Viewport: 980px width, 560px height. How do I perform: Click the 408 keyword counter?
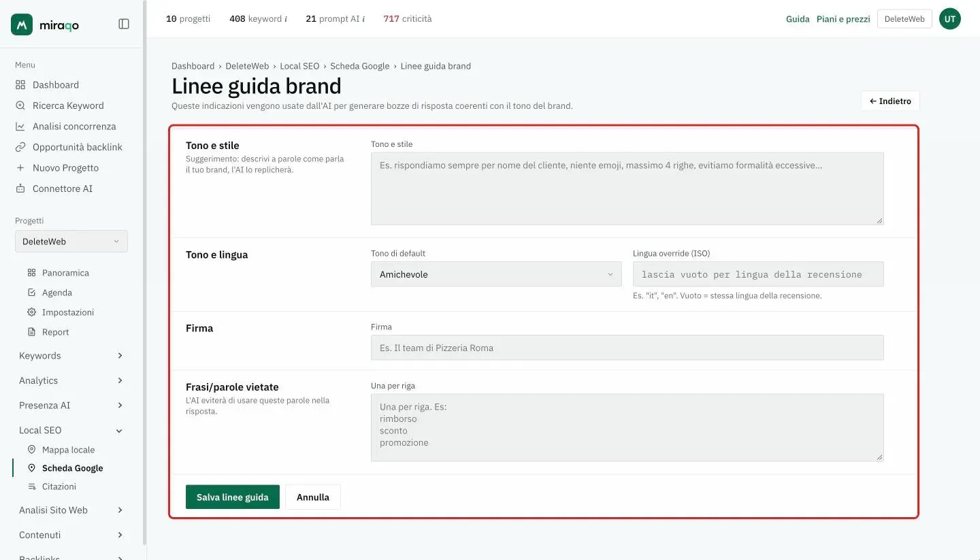[x=258, y=19]
